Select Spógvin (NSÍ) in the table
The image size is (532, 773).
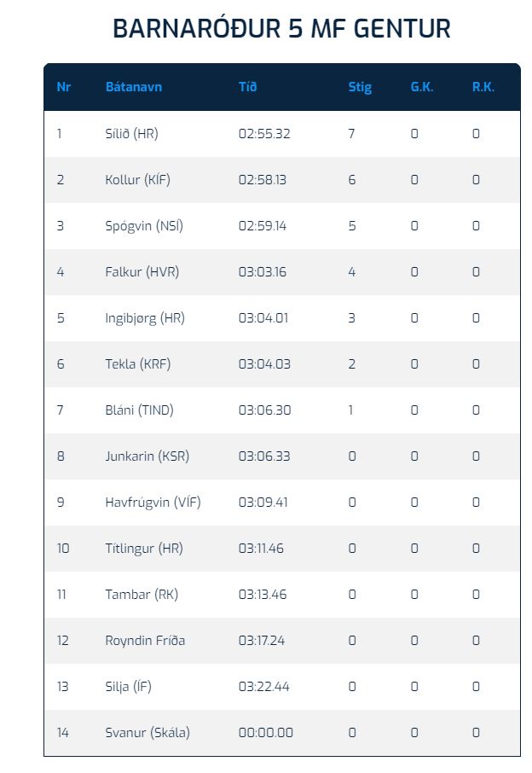point(144,226)
